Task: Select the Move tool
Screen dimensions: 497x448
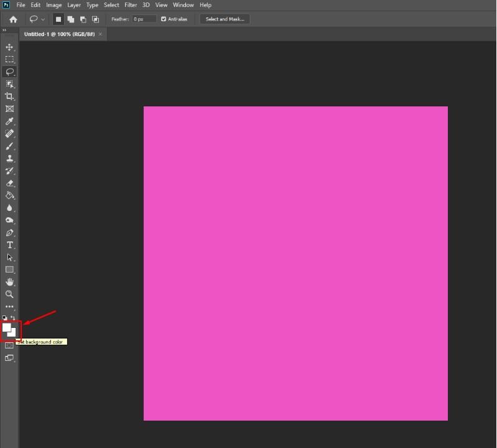Action: [9, 47]
